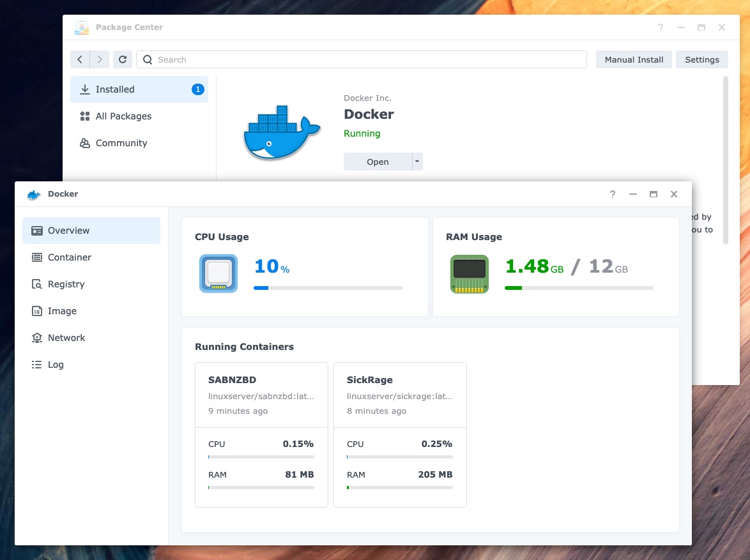Open the Registry section in Docker

pos(91,284)
